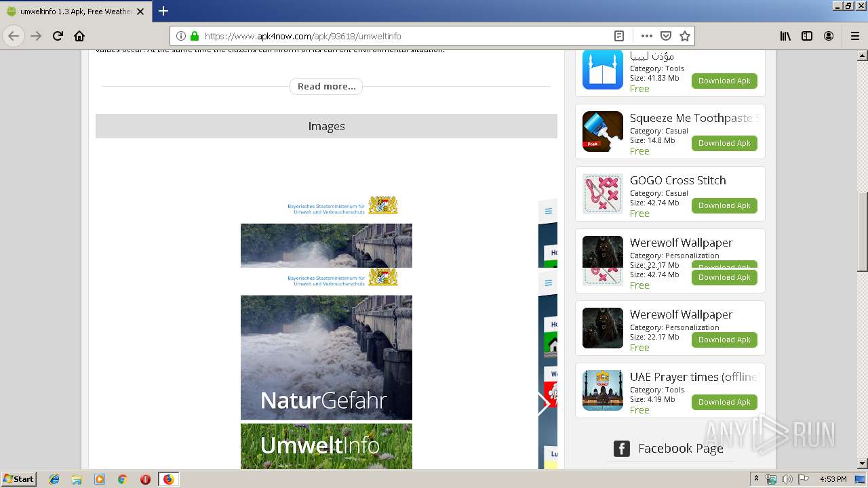
Task: Open the blue mosque prayer app icon
Action: [603, 69]
